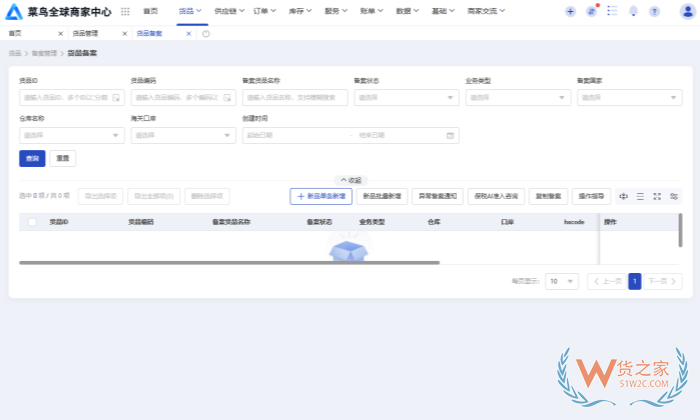Click the horizontal table scrollbar
The width and height of the screenshot is (700, 420).
(228, 263)
